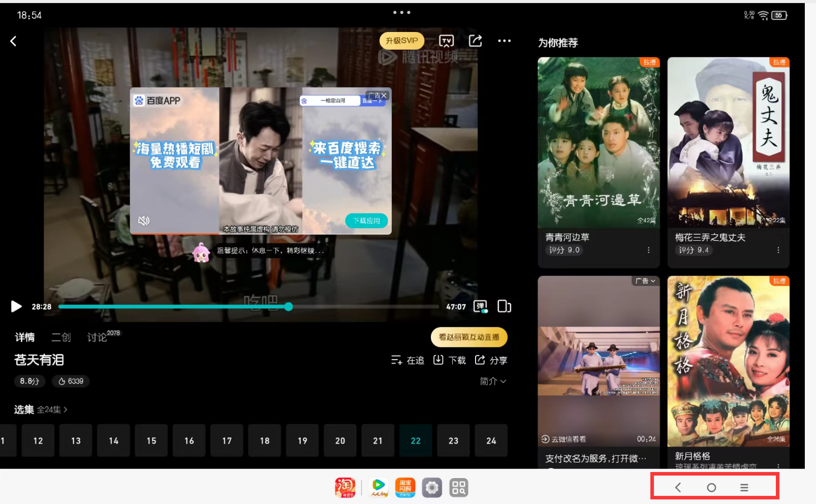This screenshot has height=504, width=816.
Task: Click the video progress bar handle
Action: coord(289,306)
